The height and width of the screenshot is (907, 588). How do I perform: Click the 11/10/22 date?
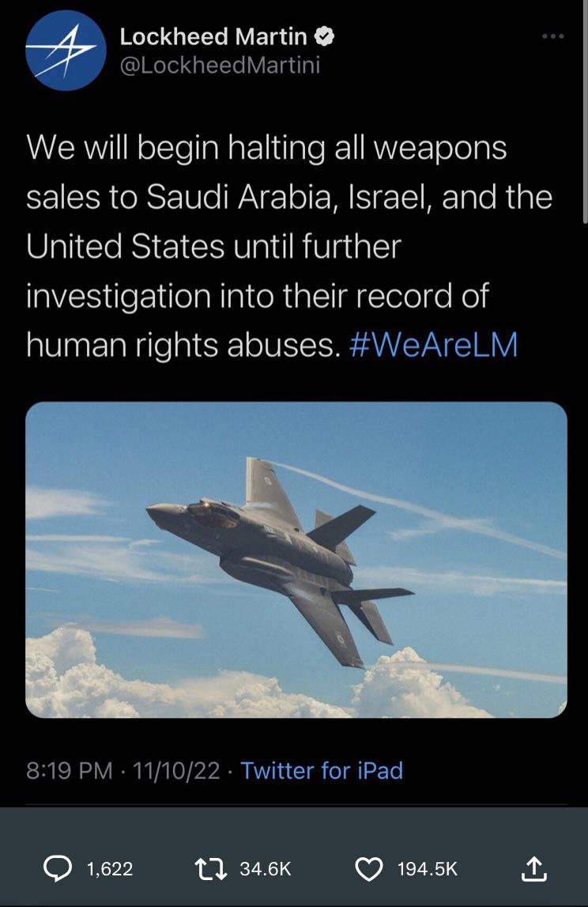tap(176, 770)
